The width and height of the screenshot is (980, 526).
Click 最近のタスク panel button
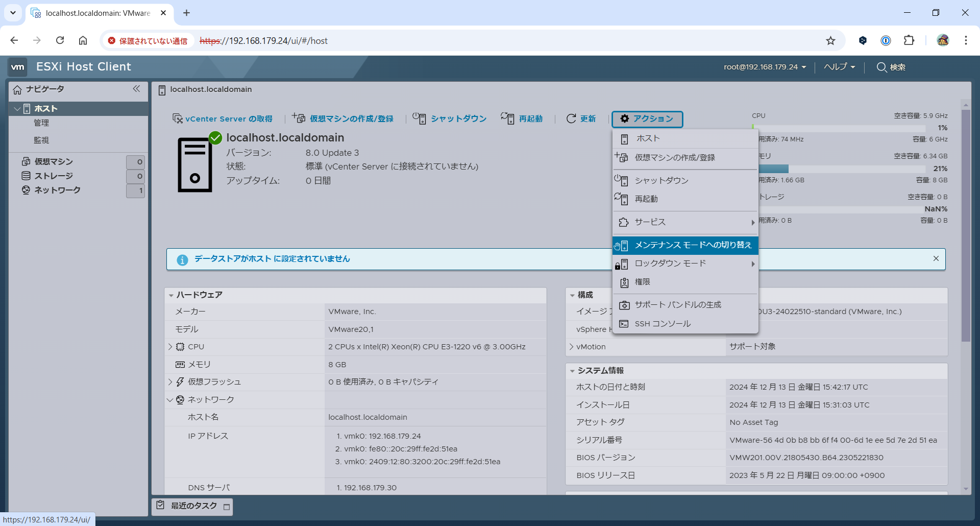(x=192, y=506)
